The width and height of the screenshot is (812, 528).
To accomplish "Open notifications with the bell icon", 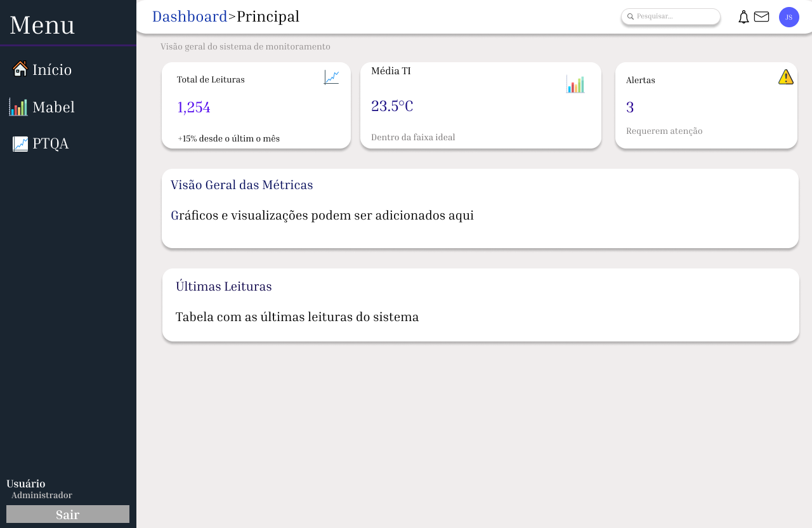I will coord(743,17).
